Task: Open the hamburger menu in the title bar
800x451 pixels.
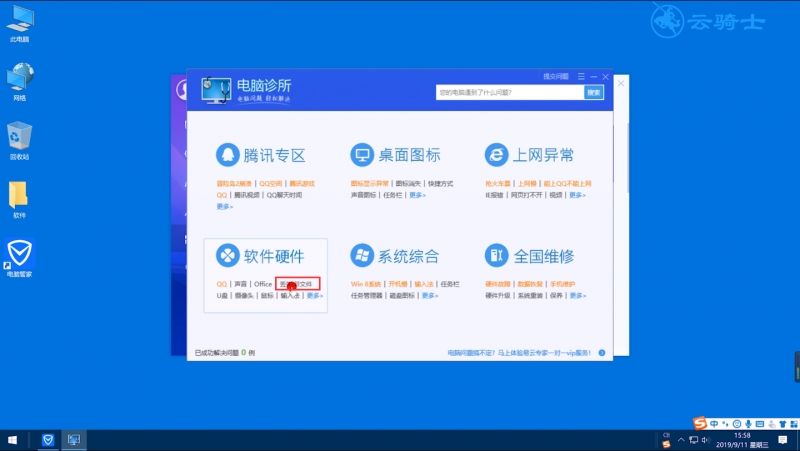Action: point(581,77)
